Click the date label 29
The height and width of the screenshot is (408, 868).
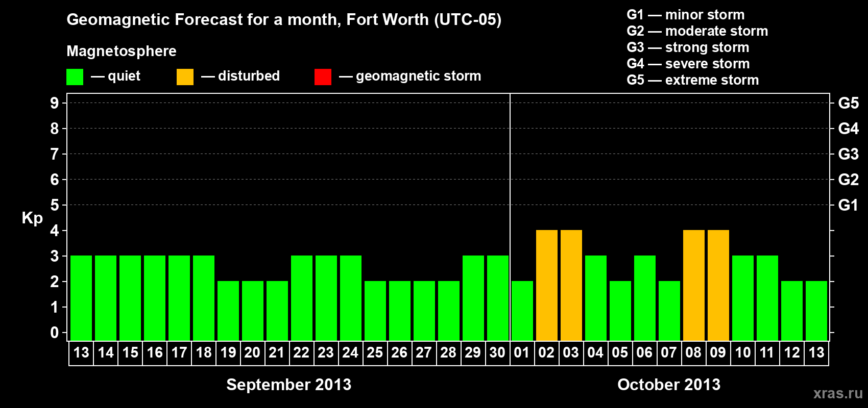coord(473,352)
